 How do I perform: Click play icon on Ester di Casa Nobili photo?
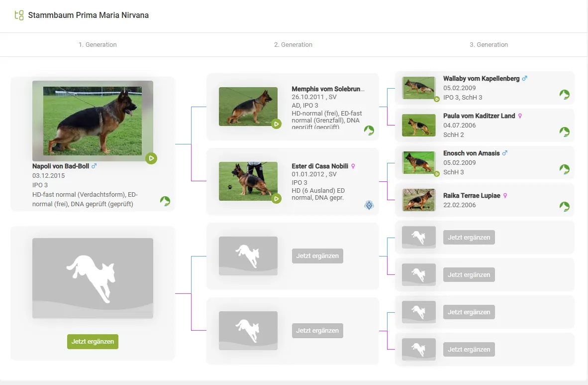[277, 199]
